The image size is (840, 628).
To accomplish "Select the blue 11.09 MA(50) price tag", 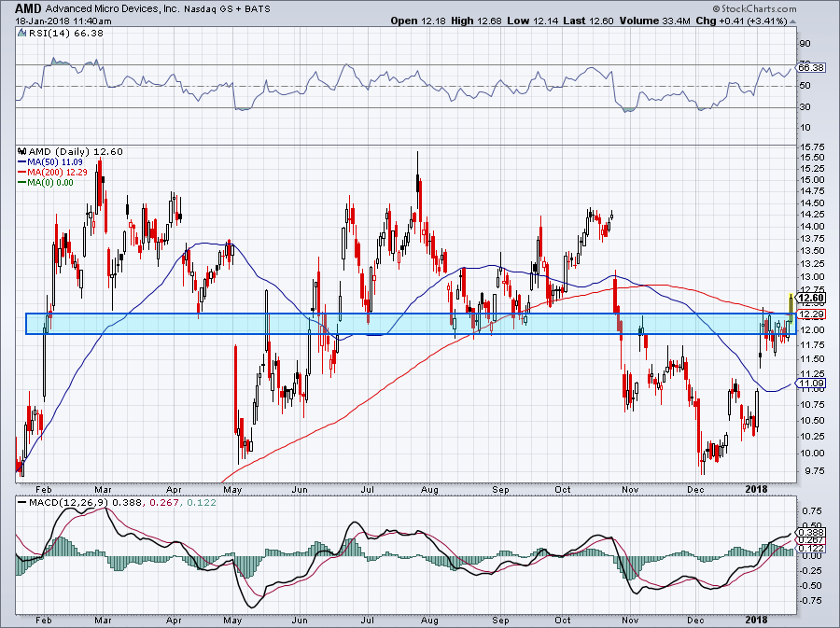I will click(x=811, y=384).
